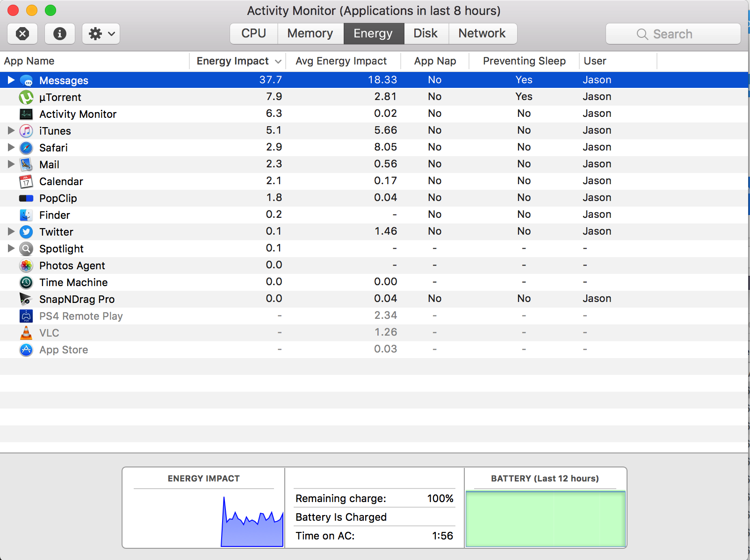Select the Calendar row name

point(61,181)
